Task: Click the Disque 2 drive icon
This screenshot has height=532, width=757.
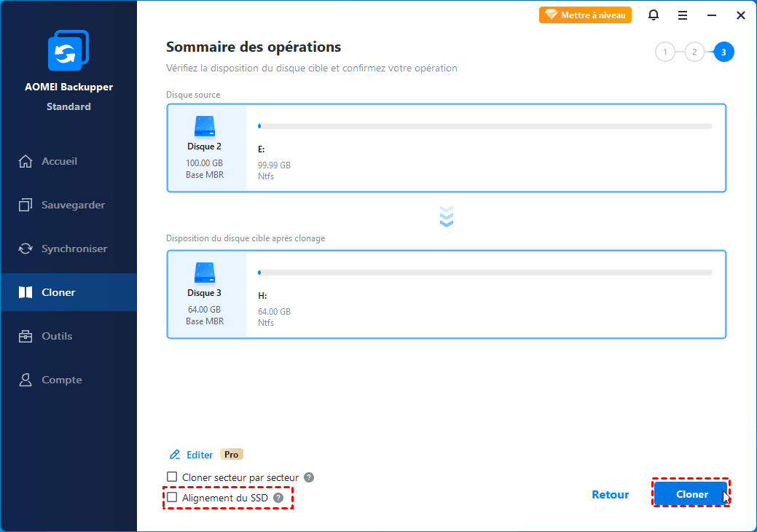Action: click(205, 126)
